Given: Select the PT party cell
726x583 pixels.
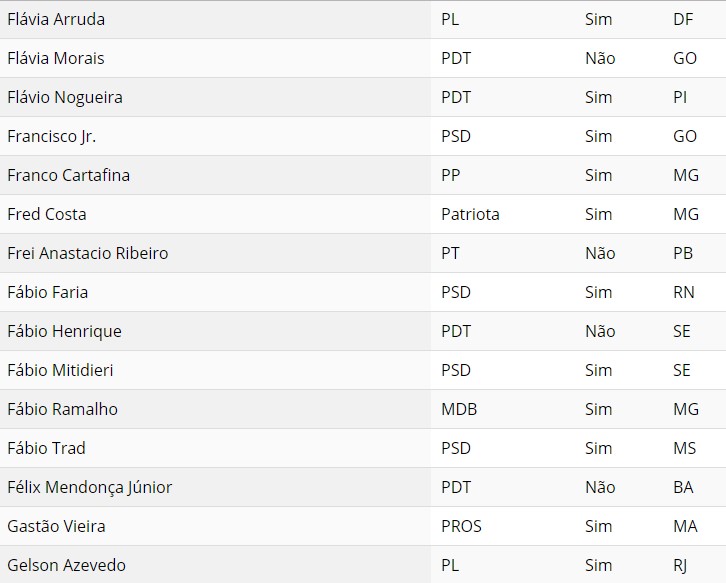Looking at the screenshot, I should pyautogui.click(x=450, y=253).
